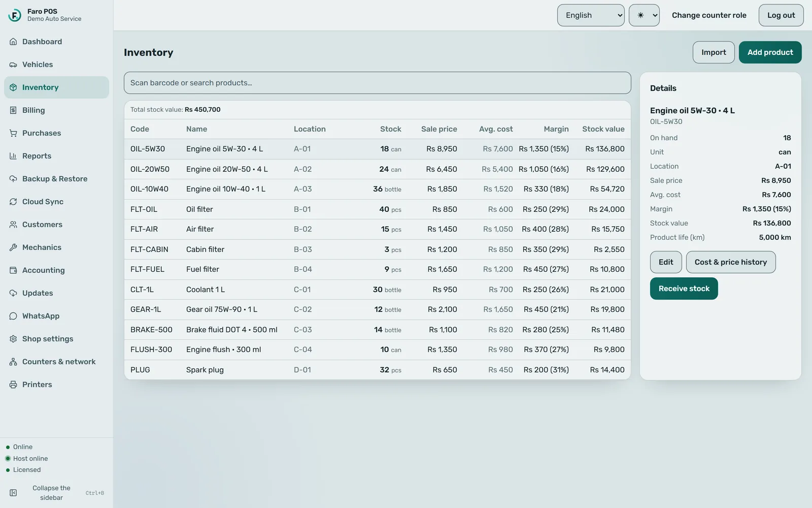The height and width of the screenshot is (508, 812).
Task: Select the Engine oil 20W-50 • 4 L row
Action: coord(378,169)
